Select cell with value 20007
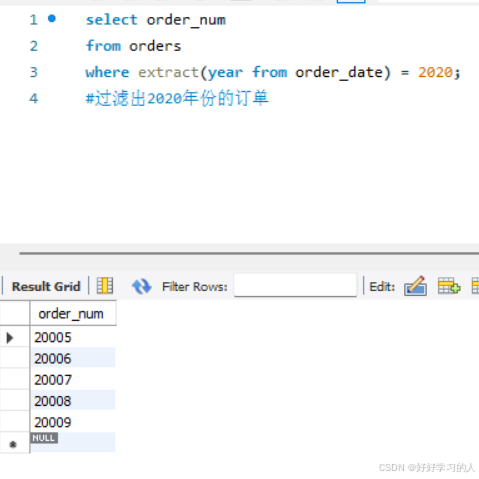Screen dimensions: 479x479 tap(73, 380)
